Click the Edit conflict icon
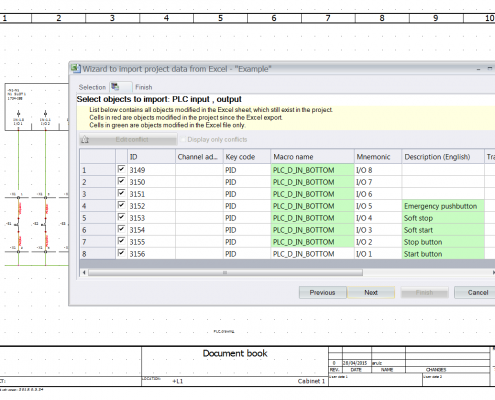Viewport: 495px width, 400px height. pos(85,139)
